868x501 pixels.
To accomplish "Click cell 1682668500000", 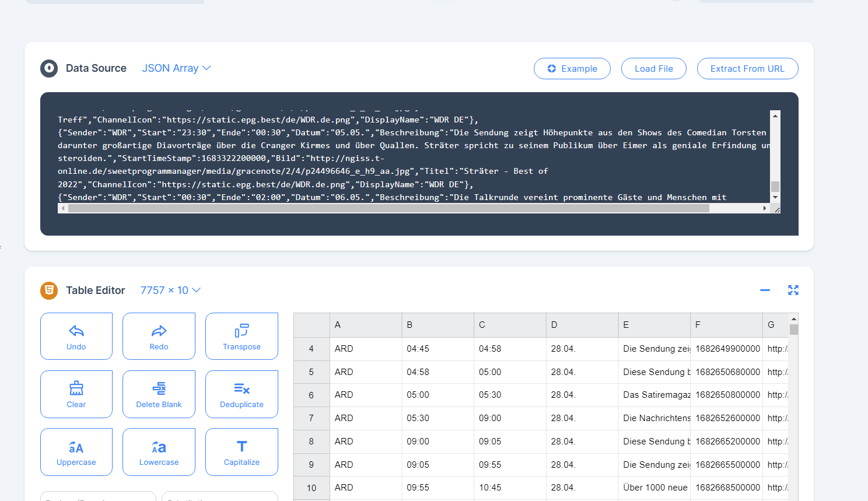I will click(726, 488).
